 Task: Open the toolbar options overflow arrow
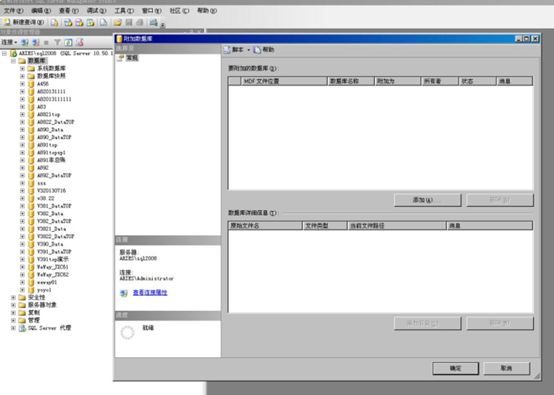pos(163,25)
